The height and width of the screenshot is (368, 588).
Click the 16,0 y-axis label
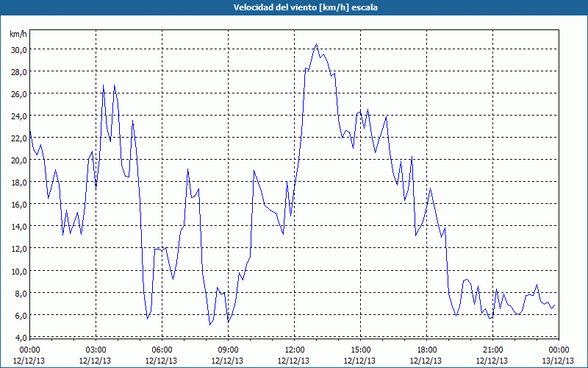[x=18, y=205]
